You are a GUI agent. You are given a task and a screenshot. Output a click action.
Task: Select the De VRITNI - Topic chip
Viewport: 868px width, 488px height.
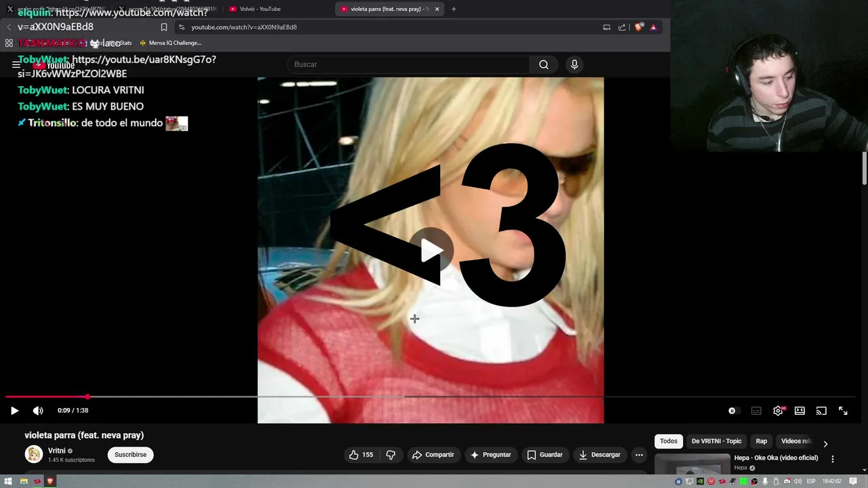pos(717,441)
